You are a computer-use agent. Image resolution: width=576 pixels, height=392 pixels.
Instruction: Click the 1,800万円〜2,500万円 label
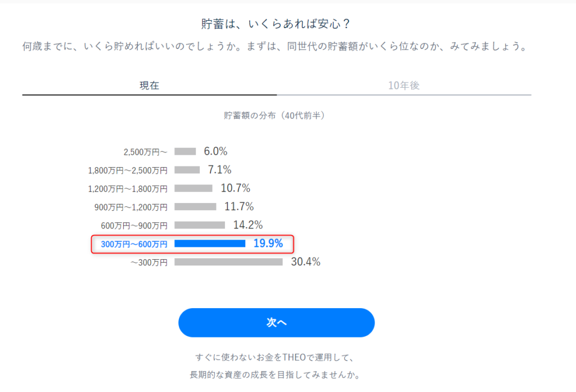point(128,170)
